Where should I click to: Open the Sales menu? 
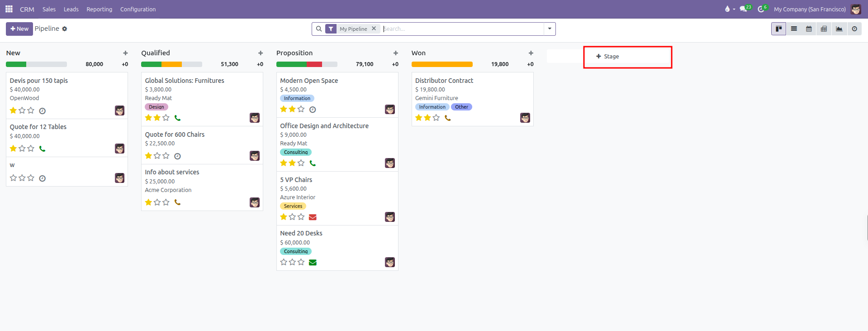tap(49, 9)
